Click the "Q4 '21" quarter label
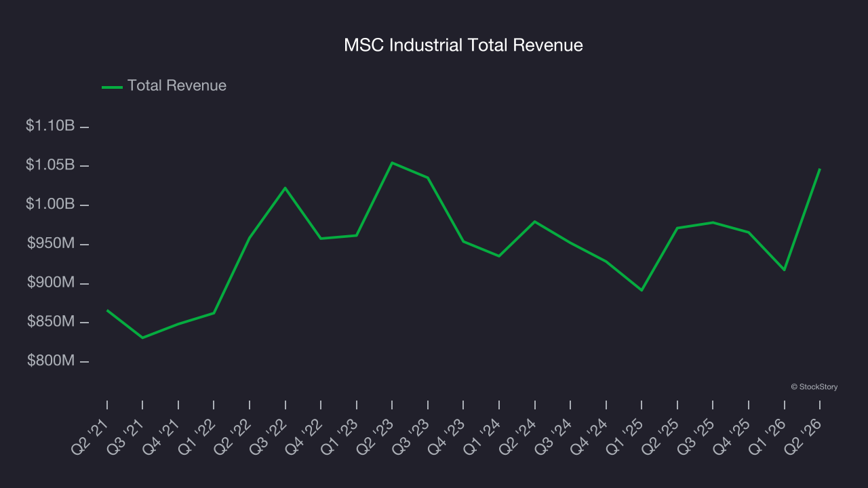Screen dimensions: 868x488 (x=161, y=436)
